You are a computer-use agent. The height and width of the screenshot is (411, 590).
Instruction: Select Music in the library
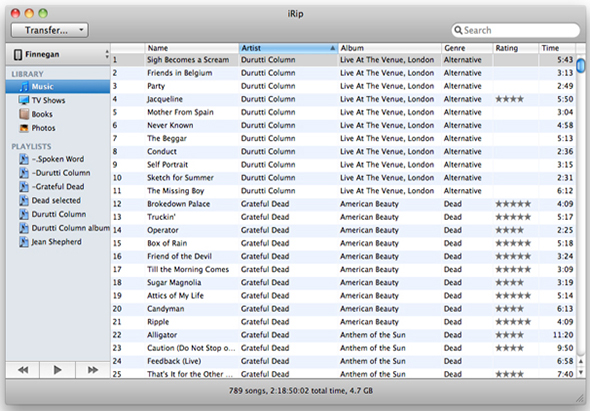click(58, 87)
